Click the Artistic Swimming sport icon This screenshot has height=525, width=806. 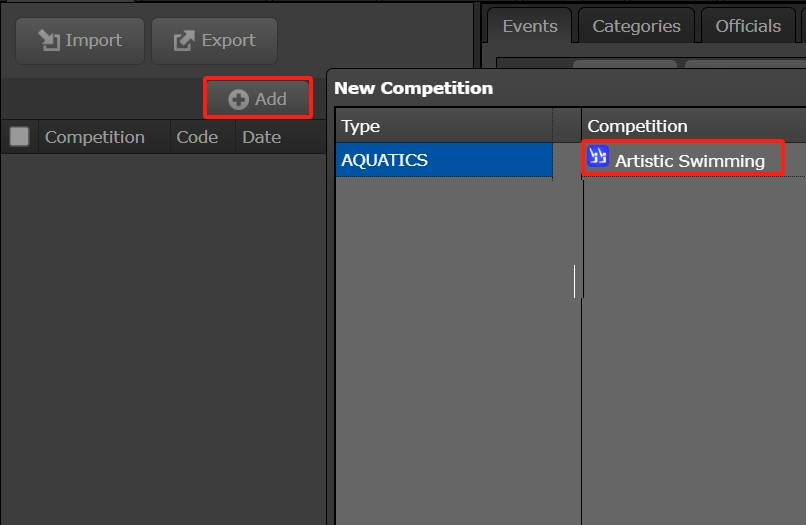[x=598, y=157]
